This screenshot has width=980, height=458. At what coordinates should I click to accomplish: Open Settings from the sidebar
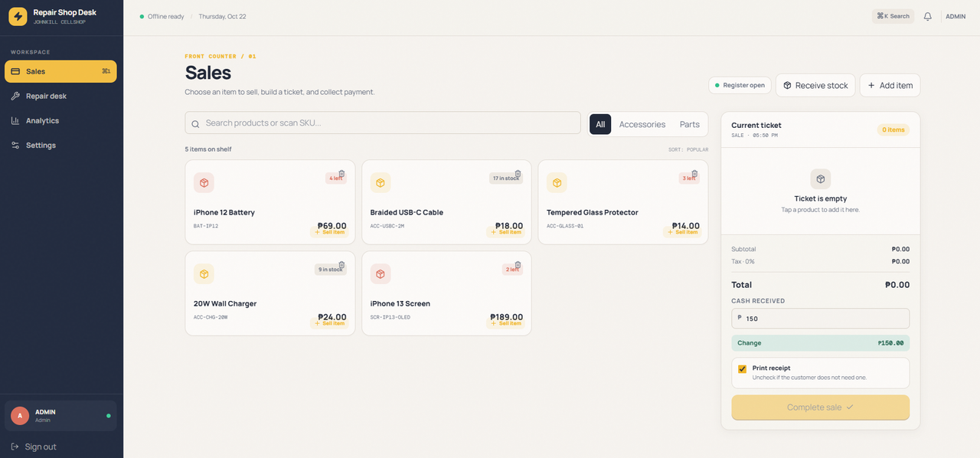coord(60,145)
